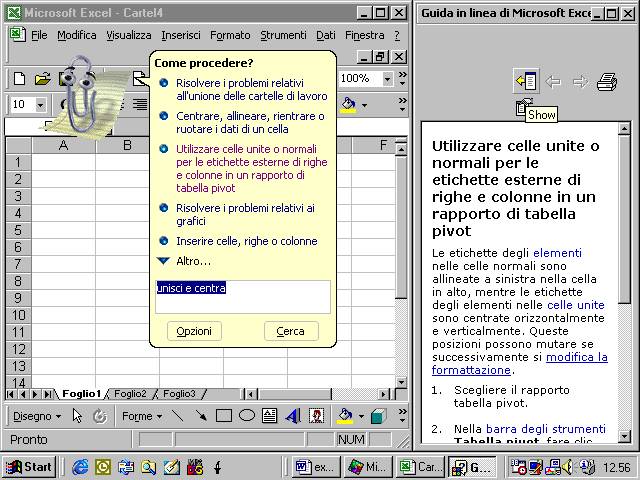This screenshot has width=640, height=480.
Task: Expand more buttons on the Drawing toolbar
Action: [402, 416]
